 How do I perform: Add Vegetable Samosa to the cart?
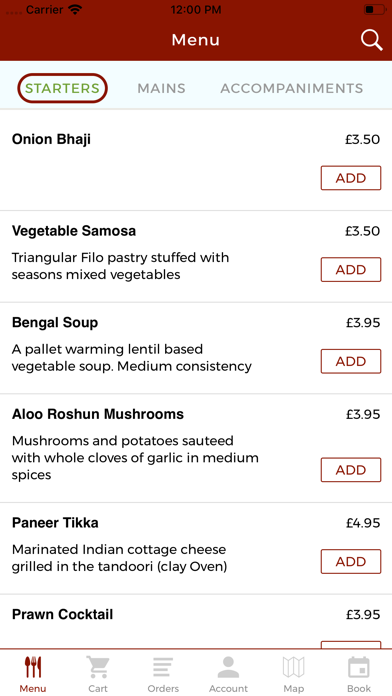tap(351, 269)
